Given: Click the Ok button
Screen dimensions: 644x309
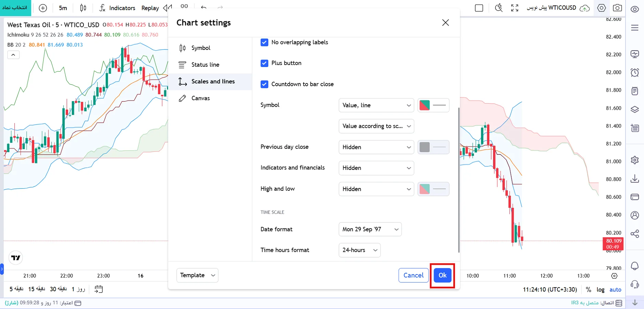Looking at the screenshot, I should tap(442, 276).
